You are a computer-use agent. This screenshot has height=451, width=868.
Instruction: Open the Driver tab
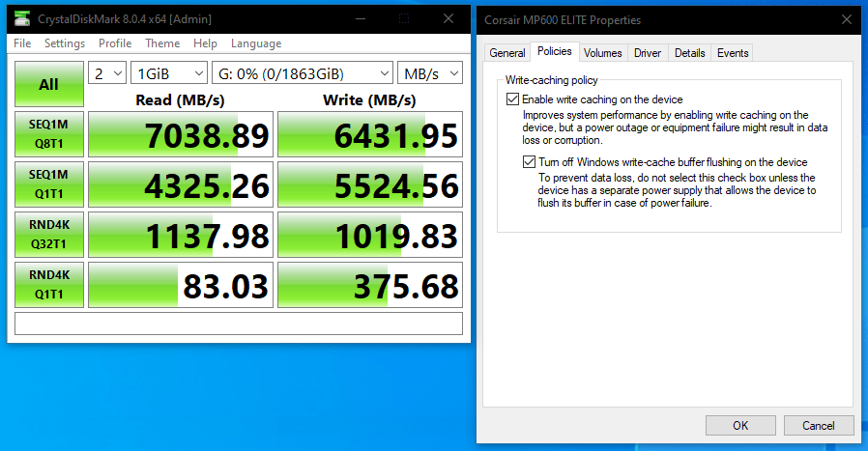648,53
